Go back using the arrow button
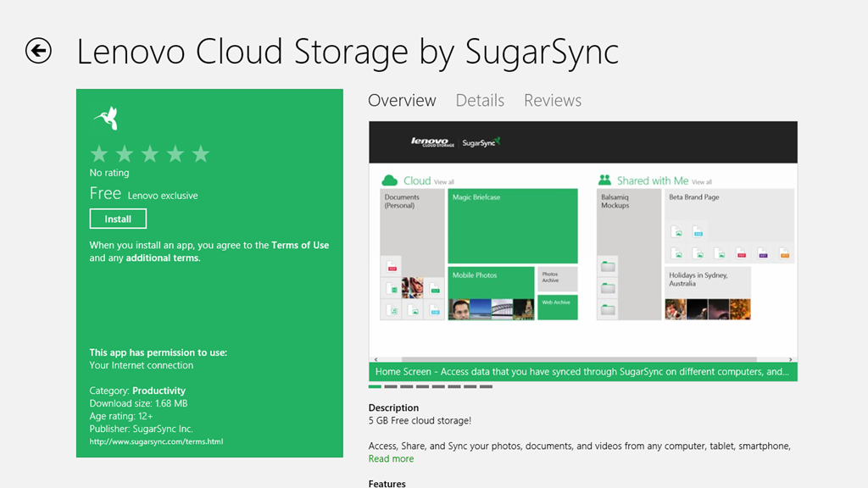Viewport: 868px width, 488px height. pos(38,51)
